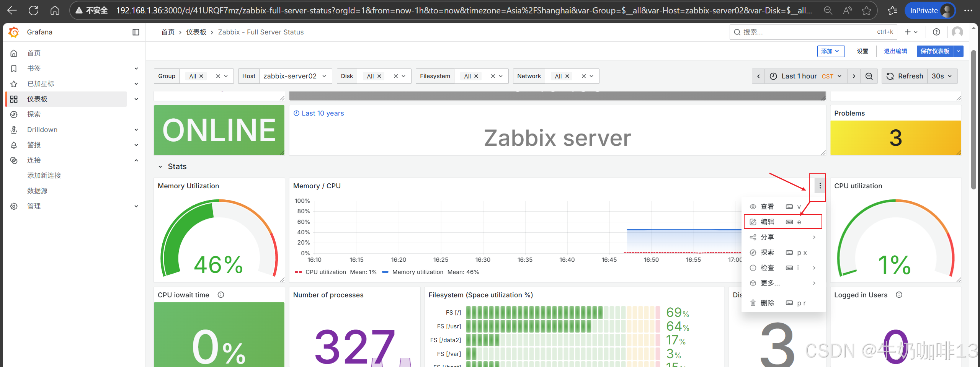
Task: Toggle CPU utilization legend series
Action: (325, 272)
